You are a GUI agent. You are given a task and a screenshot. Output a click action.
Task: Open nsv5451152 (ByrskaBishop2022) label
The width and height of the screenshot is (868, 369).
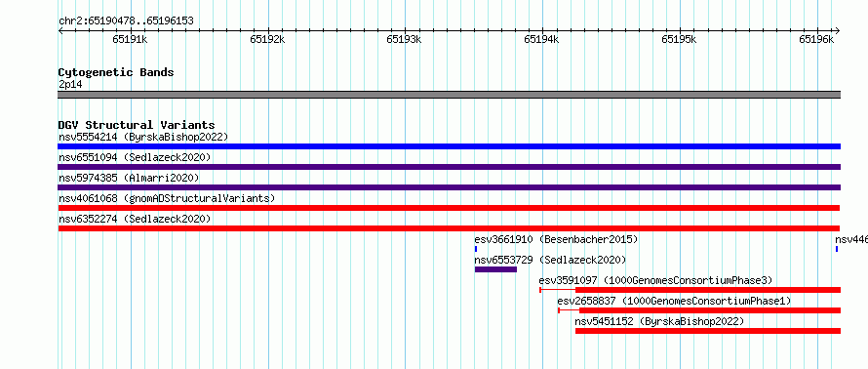pos(659,321)
